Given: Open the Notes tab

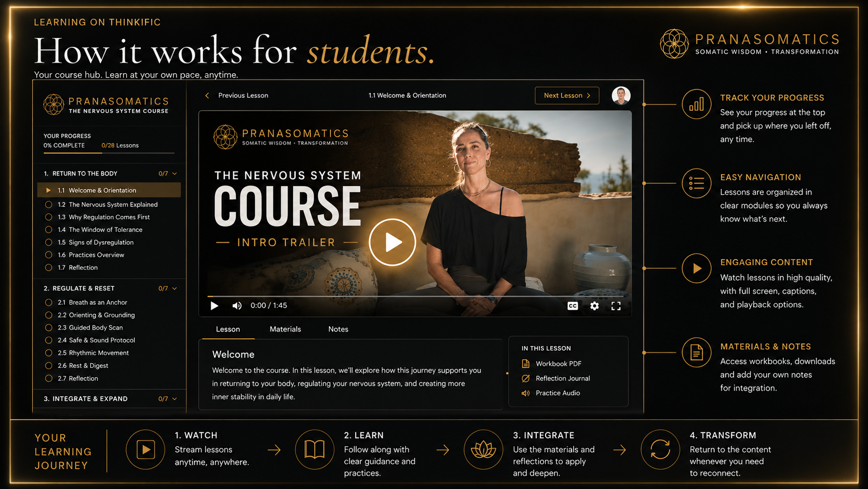Looking at the screenshot, I should click(338, 329).
